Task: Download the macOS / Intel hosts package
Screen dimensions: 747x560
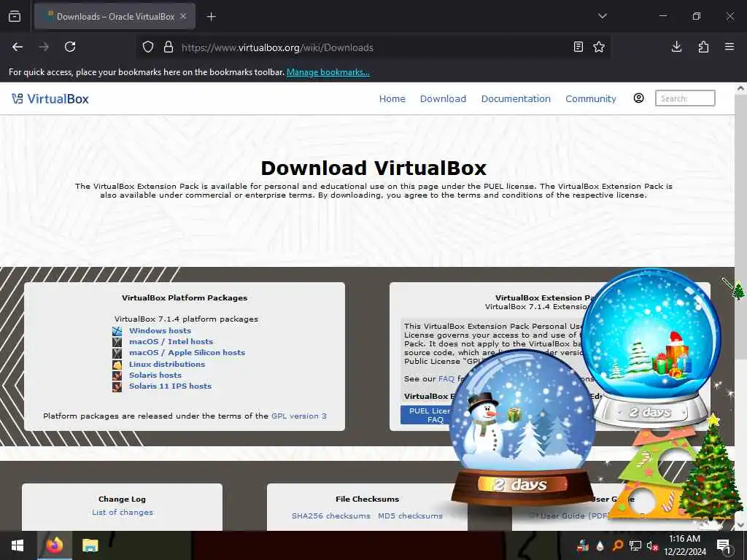Action: click(x=171, y=341)
